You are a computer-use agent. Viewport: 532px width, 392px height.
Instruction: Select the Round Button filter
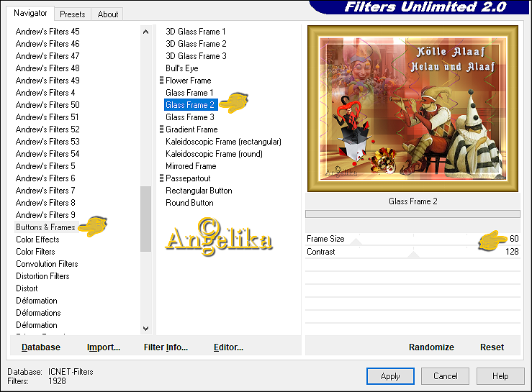click(189, 202)
